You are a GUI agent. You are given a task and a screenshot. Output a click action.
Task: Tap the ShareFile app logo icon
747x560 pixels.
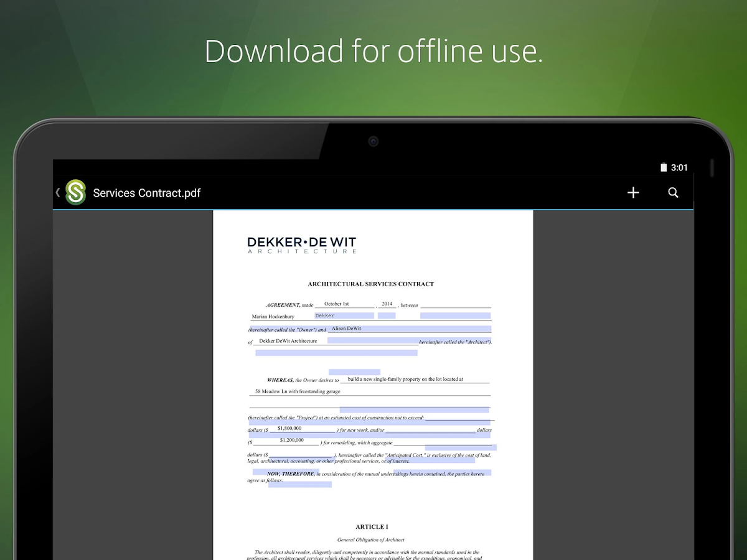point(75,192)
